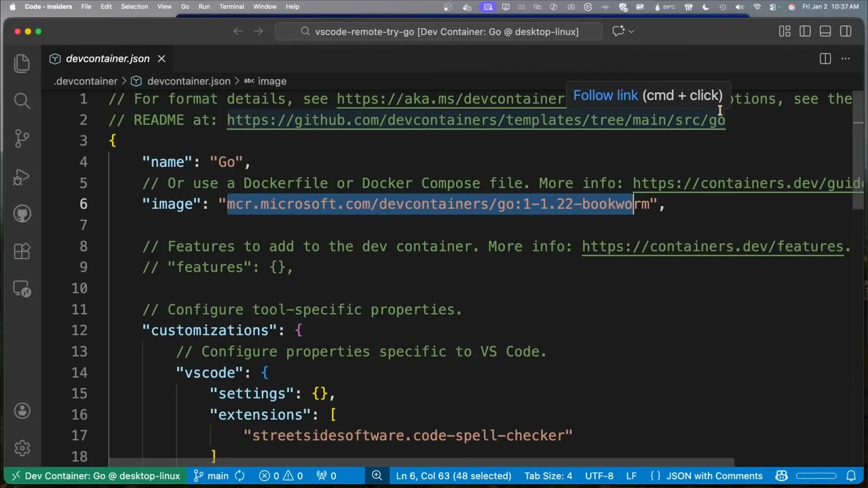Viewport: 868px width, 488px height.
Task: Open the containers.dev/features link on line 8
Action: coord(713,246)
